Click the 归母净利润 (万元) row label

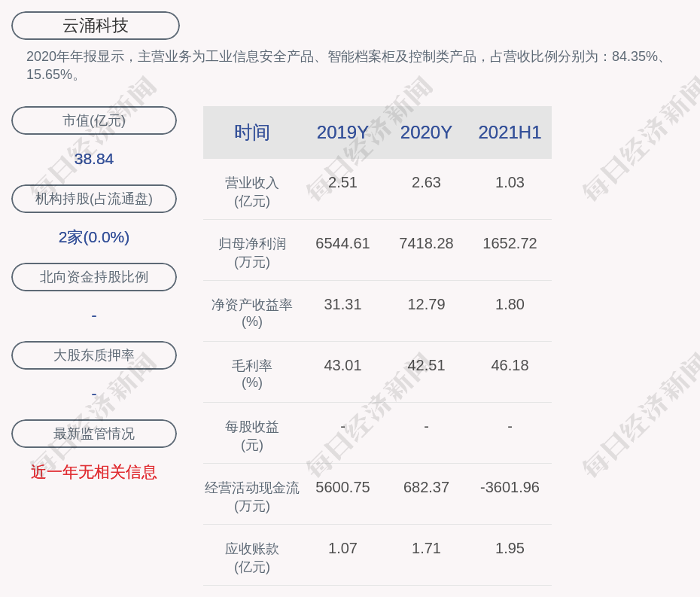click(x=252, y=253)
